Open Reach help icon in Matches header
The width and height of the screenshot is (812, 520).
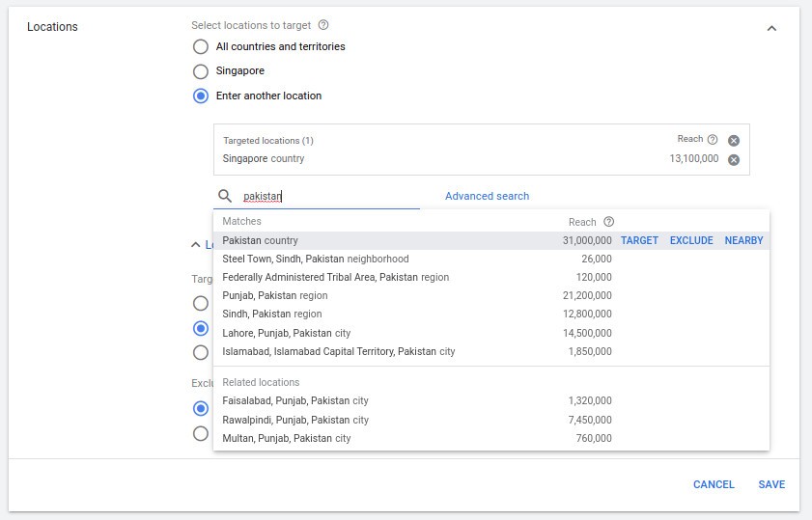609,222
